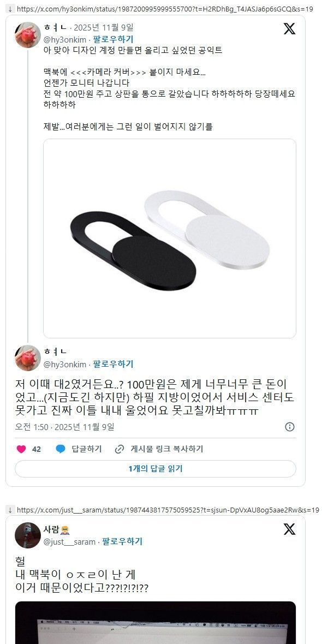Click the X logo in second tweet
322x644 pixels.
click(290, 529)
